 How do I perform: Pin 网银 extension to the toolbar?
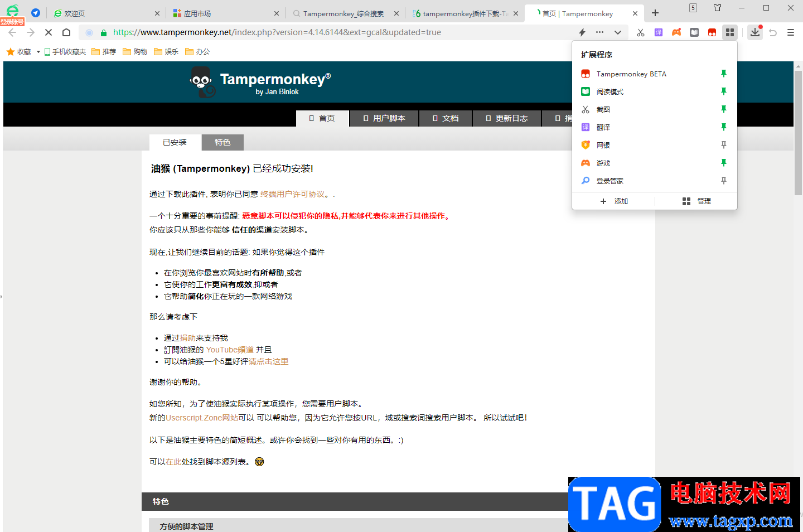click(723, 145)
